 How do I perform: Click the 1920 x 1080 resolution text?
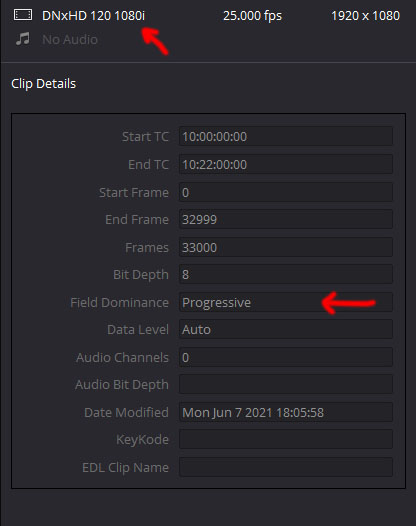coord(365,16)
